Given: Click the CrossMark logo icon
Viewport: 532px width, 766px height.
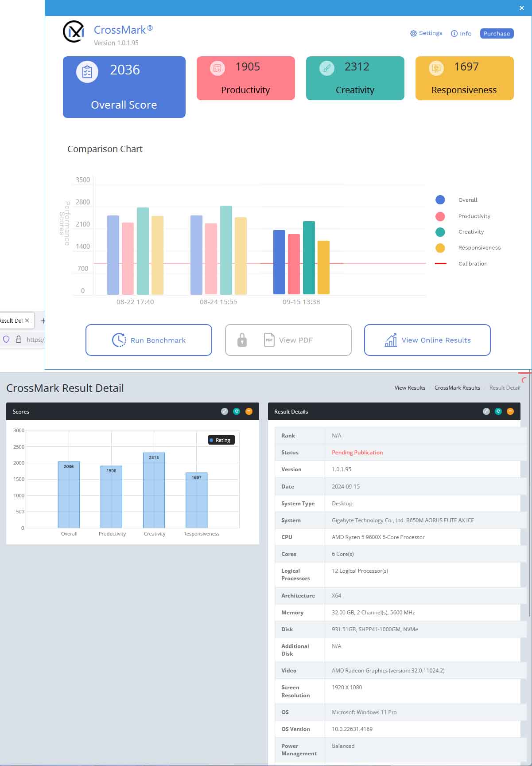Looking at the screenshot, I should tap(74, 31).
